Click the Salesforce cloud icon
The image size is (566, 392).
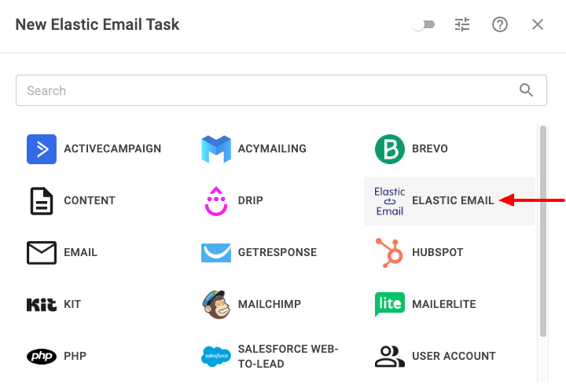point(216,357)
